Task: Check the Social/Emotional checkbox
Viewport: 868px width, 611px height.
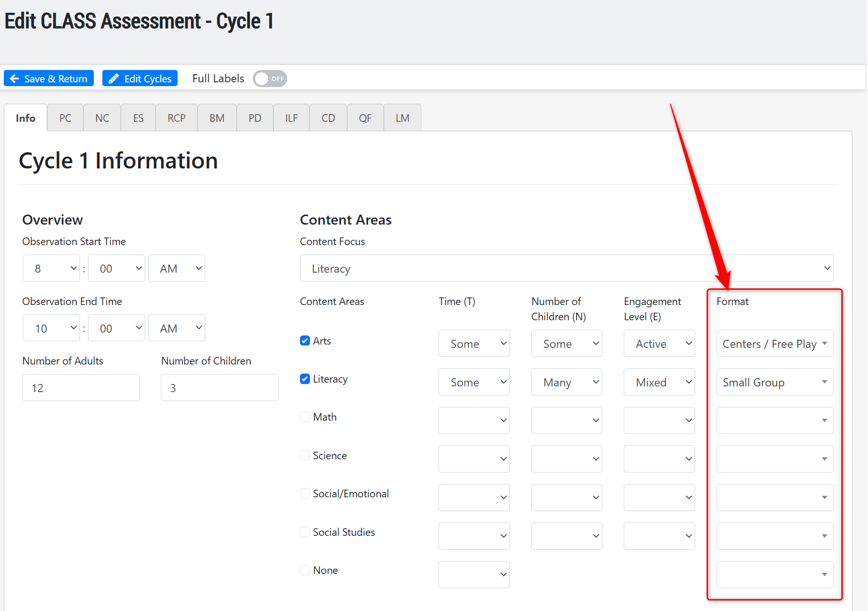Action: click(x=305, y=493)
